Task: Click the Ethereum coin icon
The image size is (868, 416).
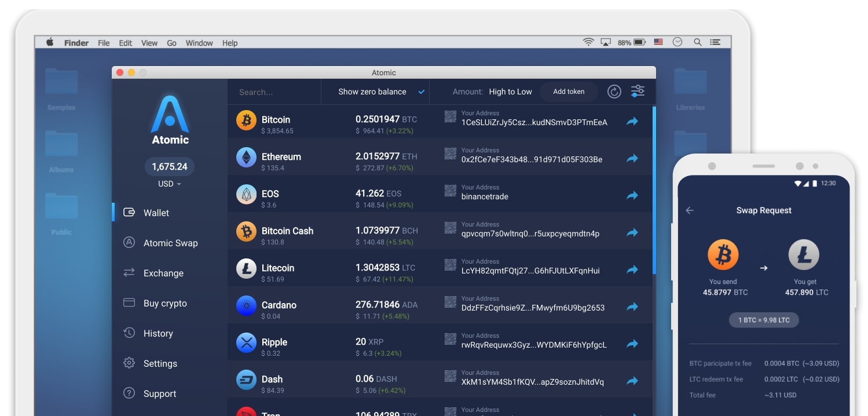Action: [x=246, y=158]
